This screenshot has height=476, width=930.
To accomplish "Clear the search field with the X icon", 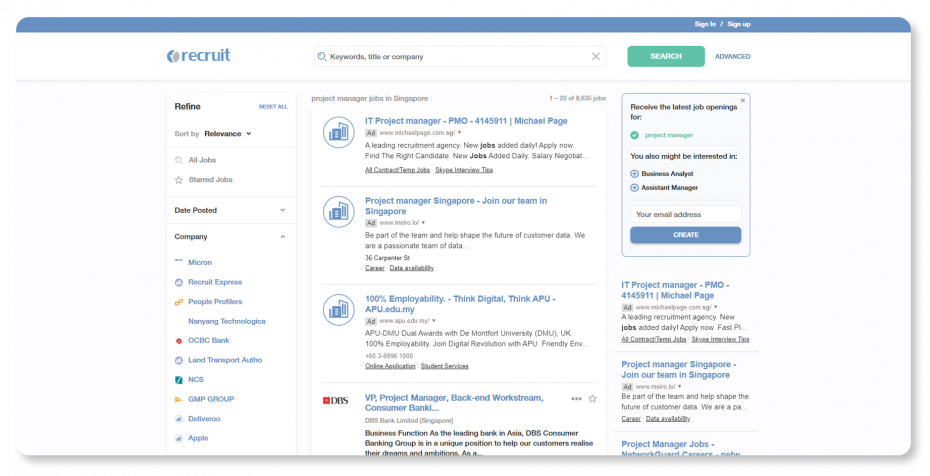I will [595, 56].
